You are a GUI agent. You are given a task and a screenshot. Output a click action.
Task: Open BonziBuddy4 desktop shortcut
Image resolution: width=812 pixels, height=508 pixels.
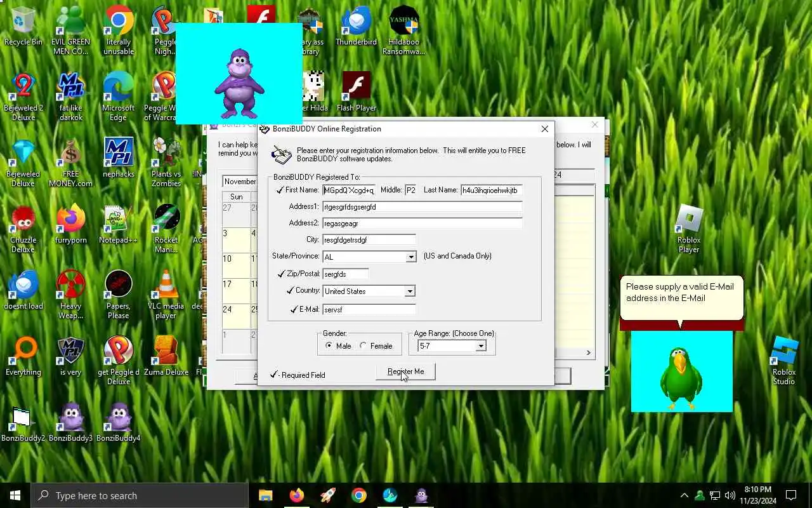click(119, 422)
